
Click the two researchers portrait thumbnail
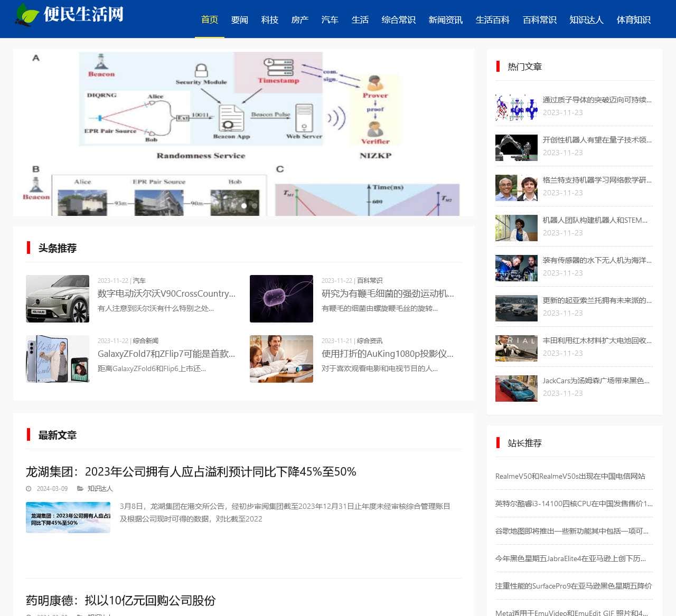517,188
